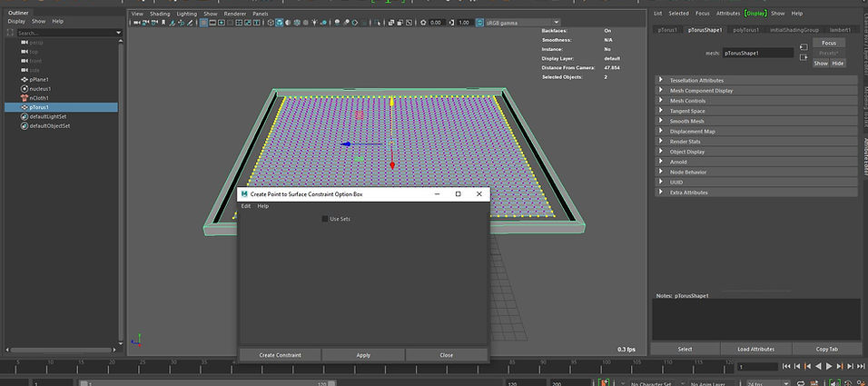Screen dimensions: 868x386
Task: Toggle isolate select icon in viewport toolbar
Action: click(378, 23)
